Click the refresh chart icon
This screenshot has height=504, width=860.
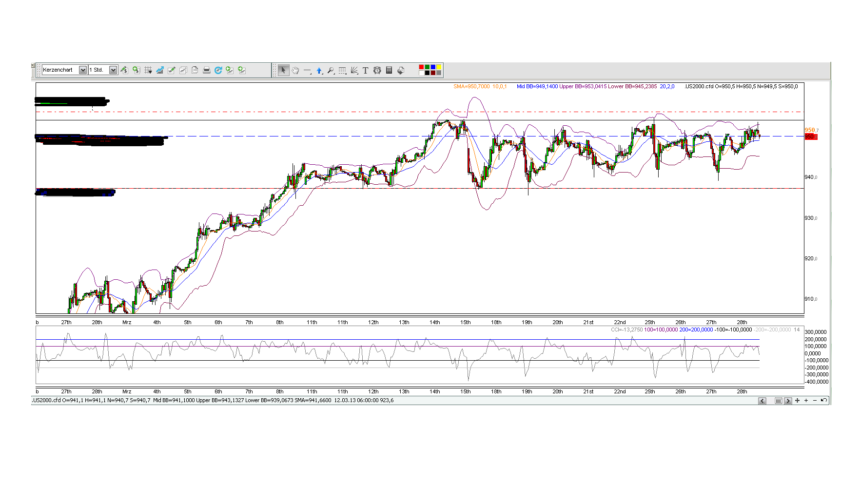(x=218, y=70)
